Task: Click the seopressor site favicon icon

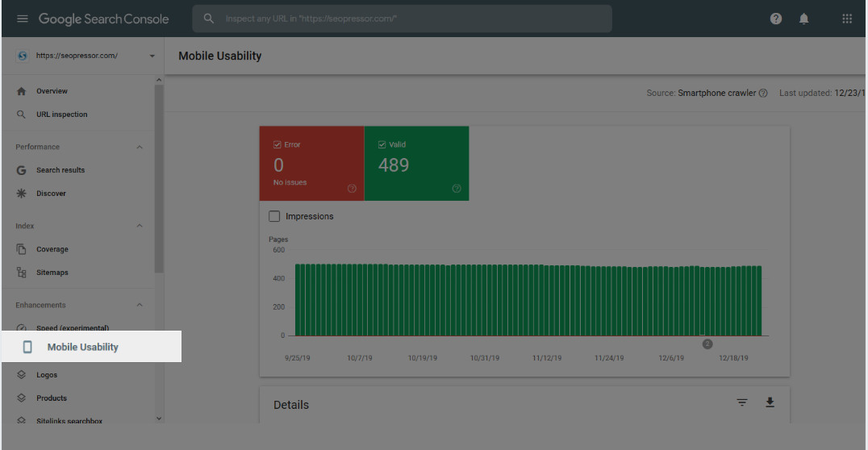Action: click(x=22, y=56)
